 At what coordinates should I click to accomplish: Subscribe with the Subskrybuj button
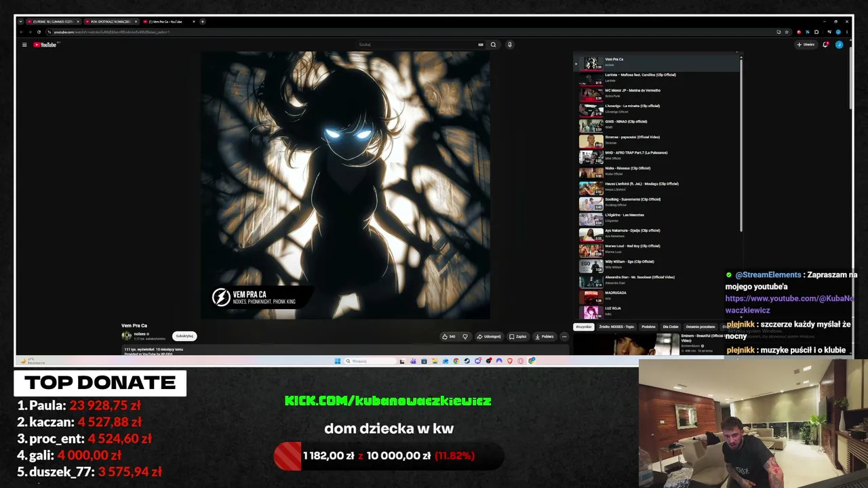click(x=184, y=335)
